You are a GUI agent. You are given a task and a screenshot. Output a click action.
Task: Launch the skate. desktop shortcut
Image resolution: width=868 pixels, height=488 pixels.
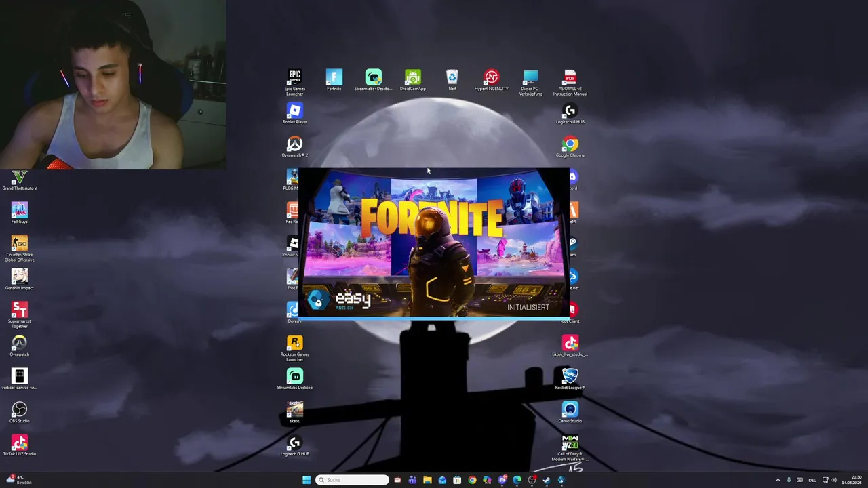pos(294,412)
